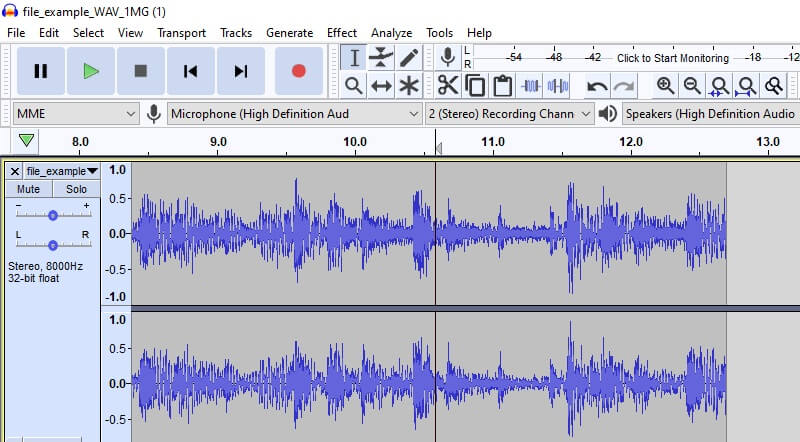Select the Envelope tool
800x442 pixels.
click(x=381, y=58)
